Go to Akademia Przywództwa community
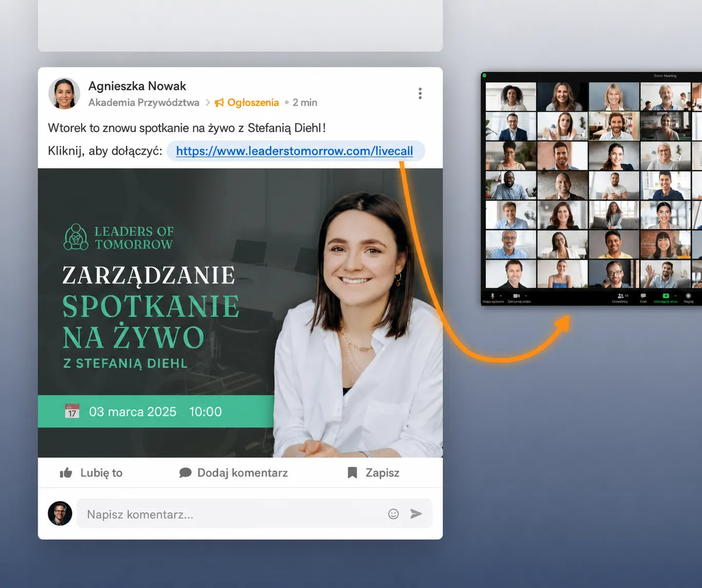 click(x=143, y=102)
